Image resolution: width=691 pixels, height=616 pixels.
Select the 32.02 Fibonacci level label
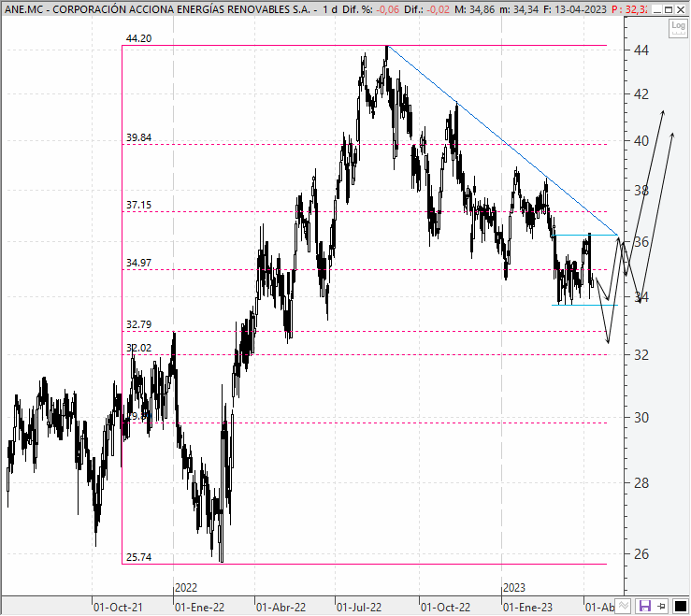[x=138, y=348]
